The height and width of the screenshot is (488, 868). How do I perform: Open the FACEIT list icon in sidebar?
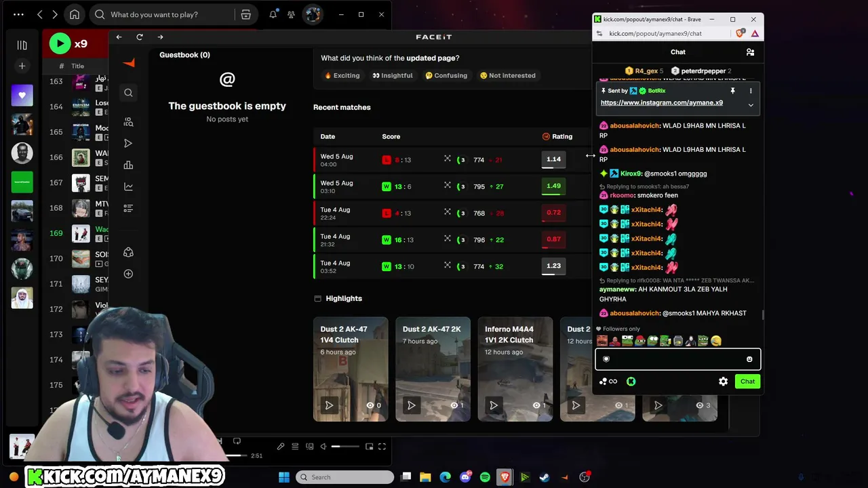(128, 208)
